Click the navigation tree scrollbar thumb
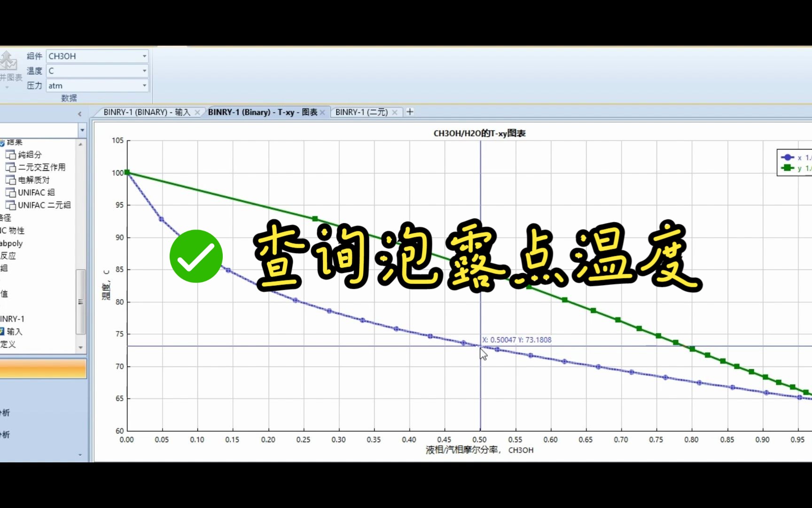This screenshot has height=508, width=812. coord(81,301)
